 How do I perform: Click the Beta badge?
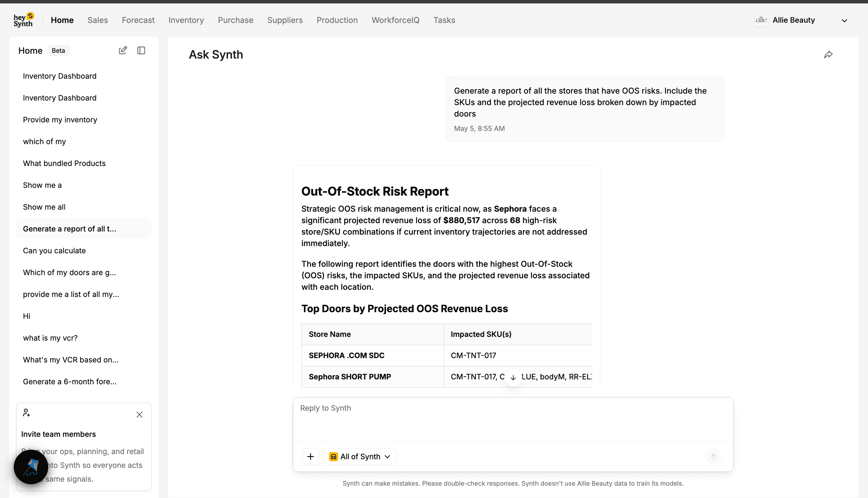[x=59, y=51]
